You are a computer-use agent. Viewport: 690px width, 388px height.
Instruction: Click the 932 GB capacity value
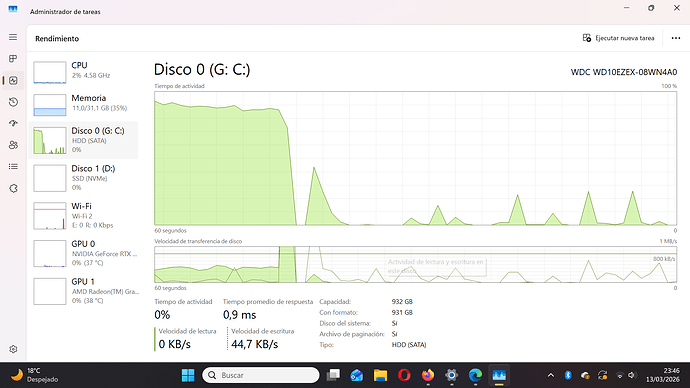[402, 302]
